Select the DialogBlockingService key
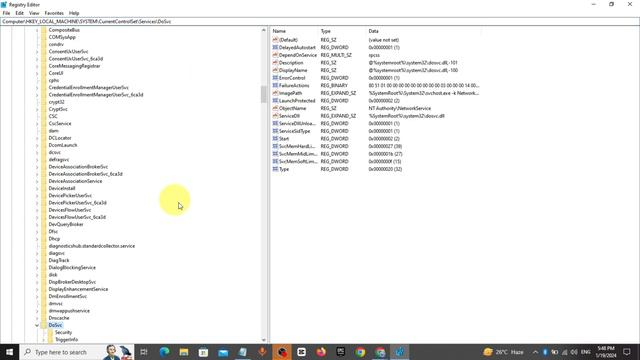The width and height of the screenshot is (640, 360). coord(72,268)
